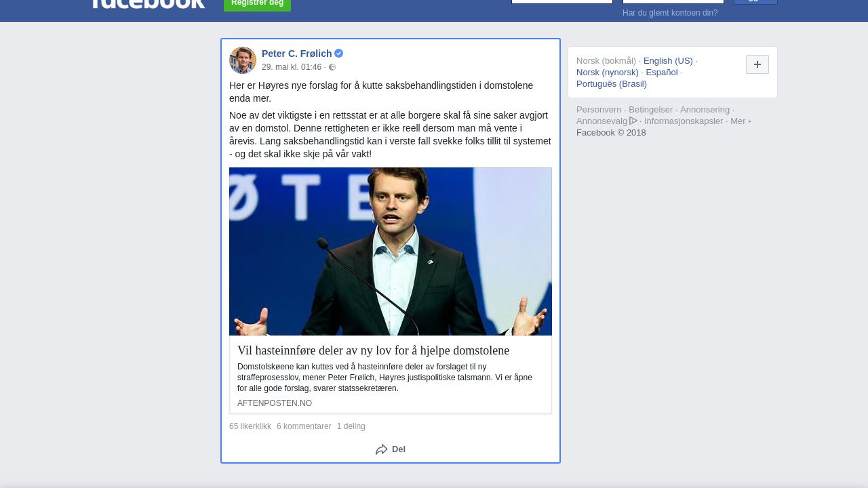Click the Facebook logo

[x=147, y=3]
